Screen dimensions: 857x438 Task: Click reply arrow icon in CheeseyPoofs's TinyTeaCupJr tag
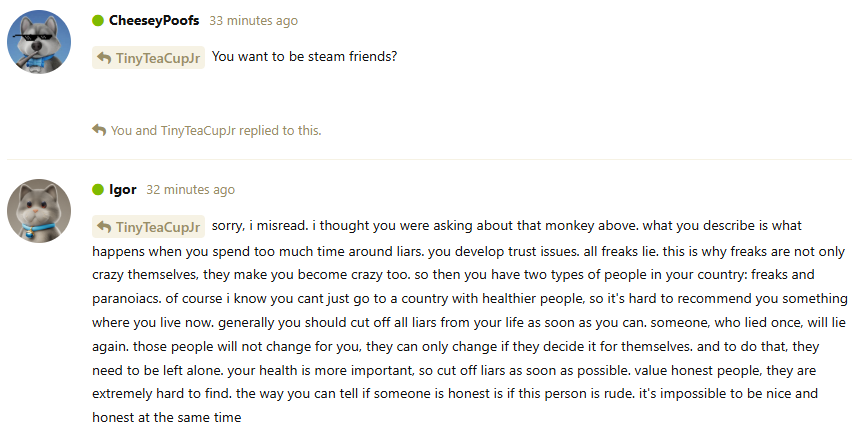(103, 58)
